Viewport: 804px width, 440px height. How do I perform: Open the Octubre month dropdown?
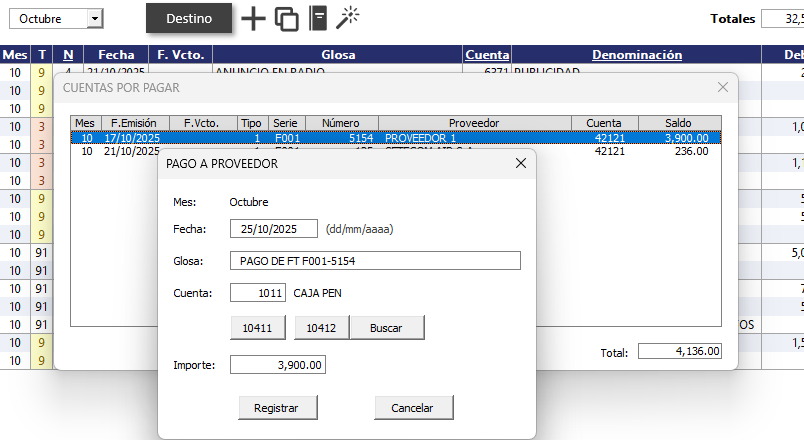(94, 19)
